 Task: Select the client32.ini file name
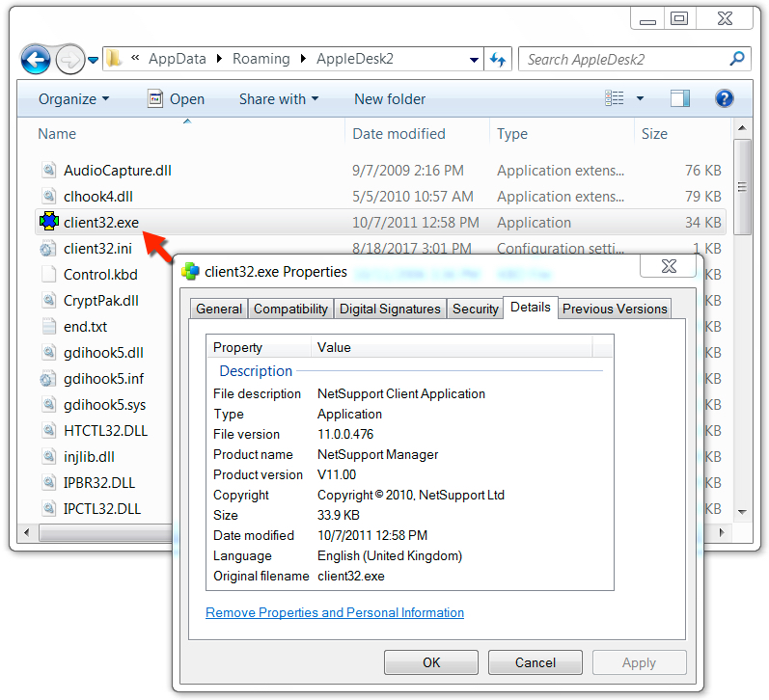pyautogui.click(x=97, y=249)
